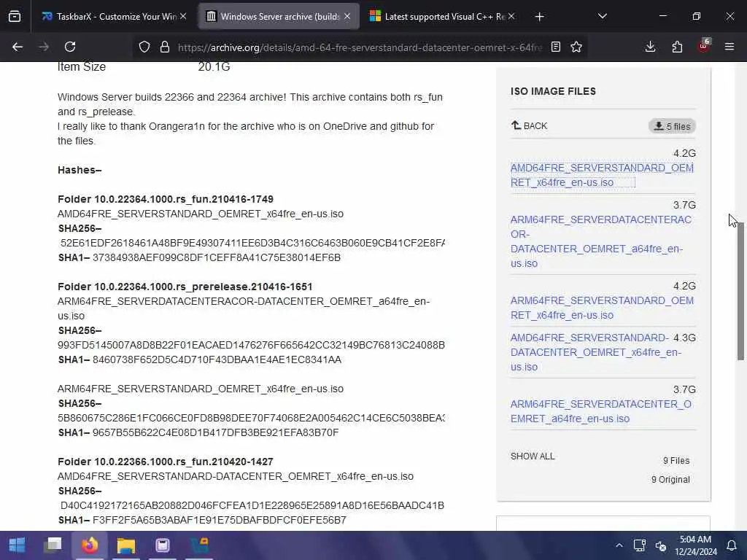The height and width of the screenshot is (560, 747).
Task: Click the 9 Files count link
Action: tap(676, 461)
